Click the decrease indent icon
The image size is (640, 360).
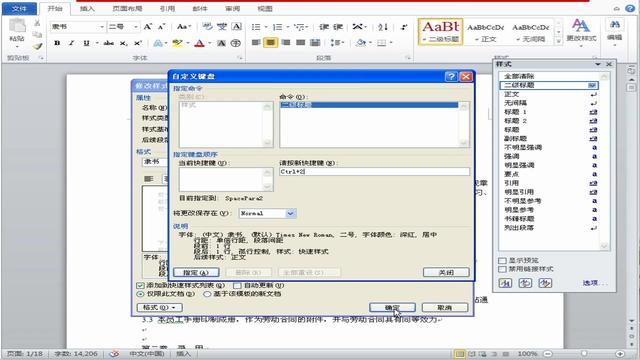click(x=324, y=27)
